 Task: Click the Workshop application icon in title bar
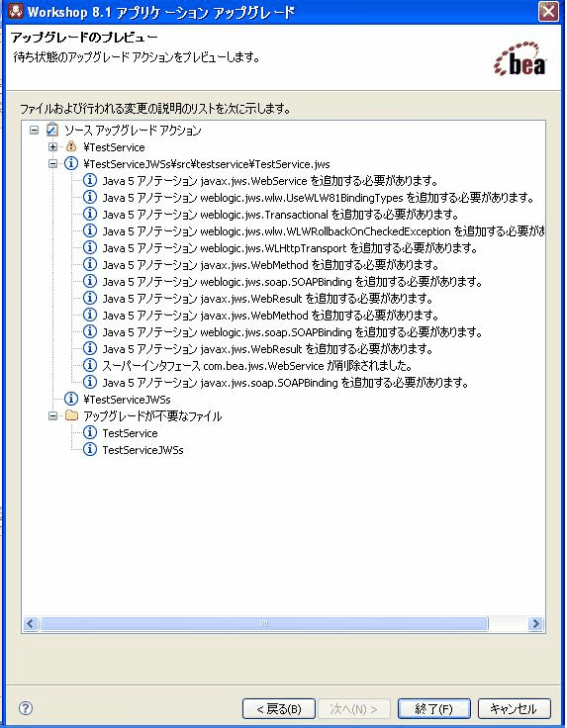coord(16,11)
